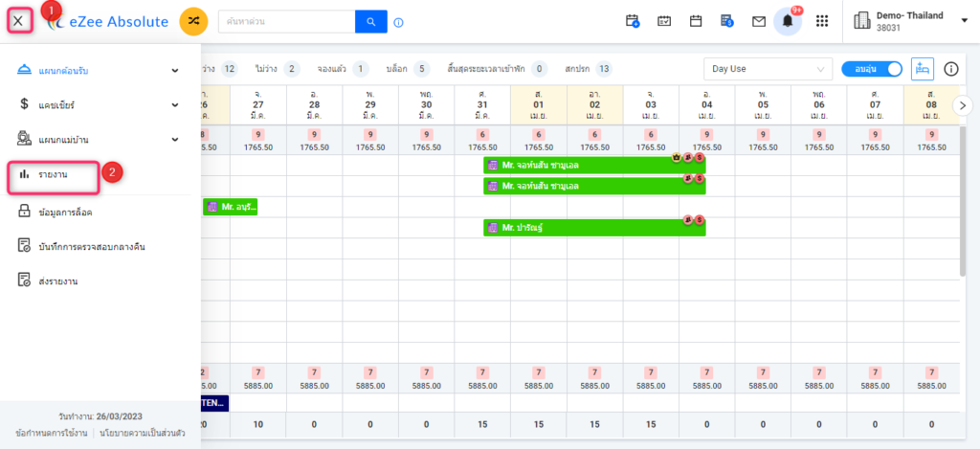Click the บล็อก 5 status filter
The height and width of the screenshot is (449, 980).
point(408,69)
